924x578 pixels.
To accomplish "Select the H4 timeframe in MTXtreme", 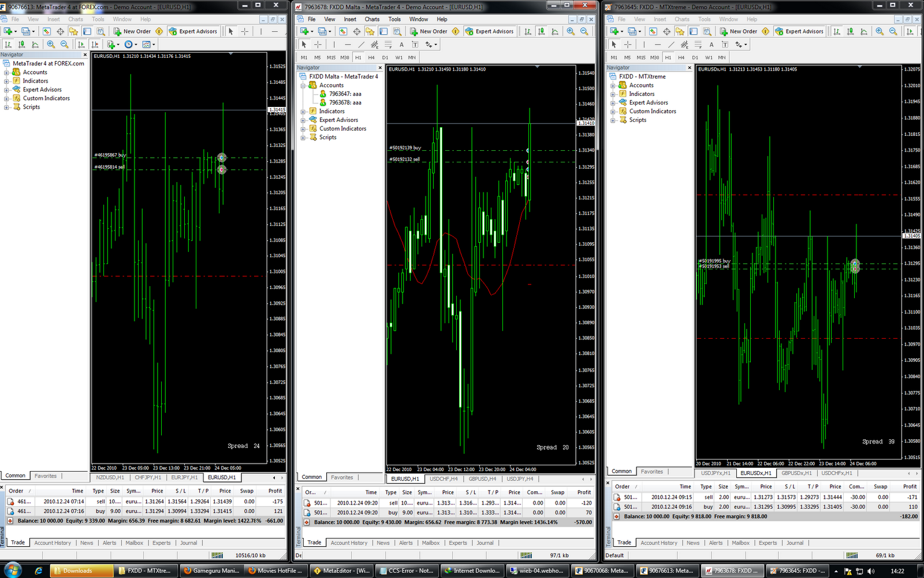I will click(681, 57).
